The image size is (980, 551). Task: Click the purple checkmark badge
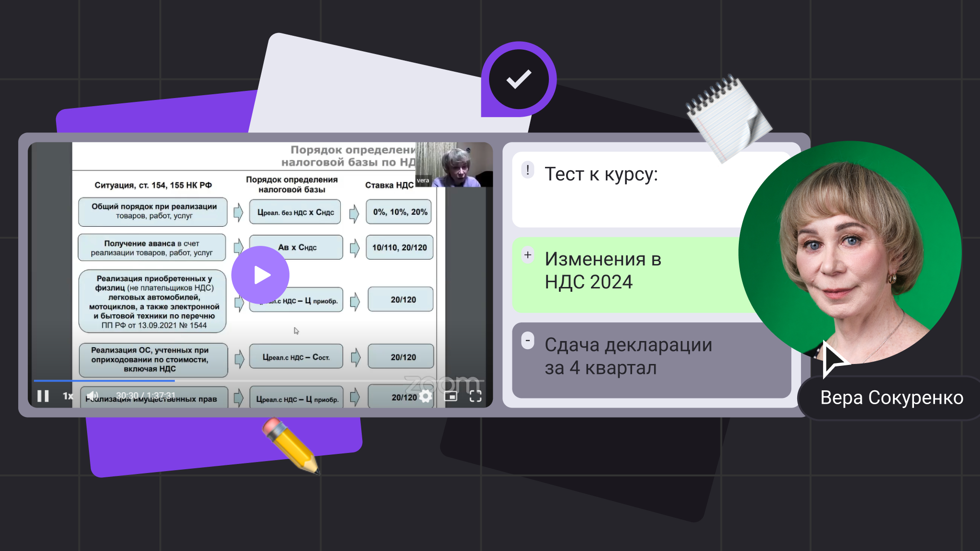pos(519,79)
